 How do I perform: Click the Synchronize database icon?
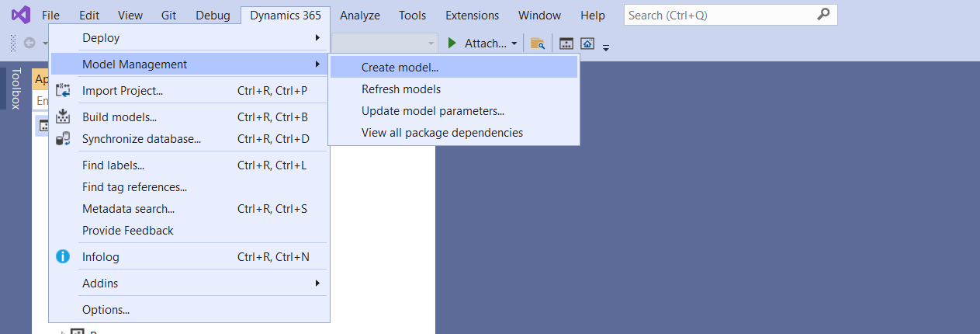[64, 138]
